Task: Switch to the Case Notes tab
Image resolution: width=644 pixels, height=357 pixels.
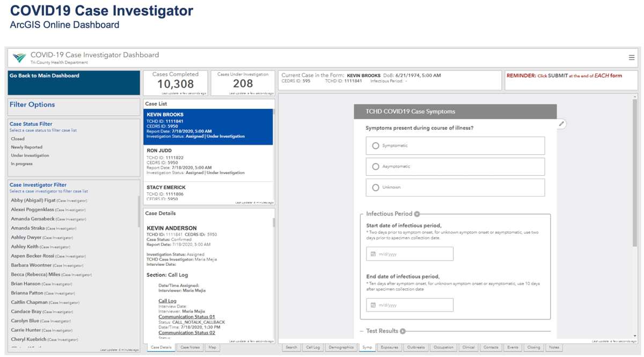Action: pos(190,347)
